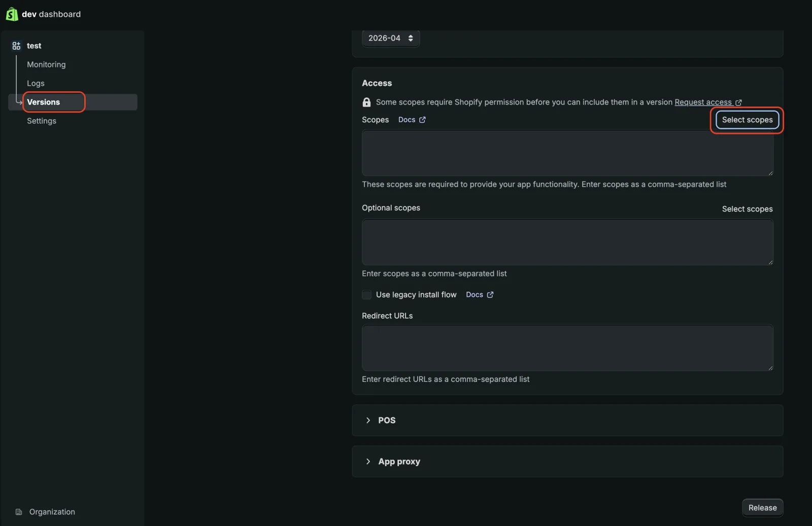Click the POS section heading text
The width and height of the screenshot is (812, 526).
coord(387,420)
